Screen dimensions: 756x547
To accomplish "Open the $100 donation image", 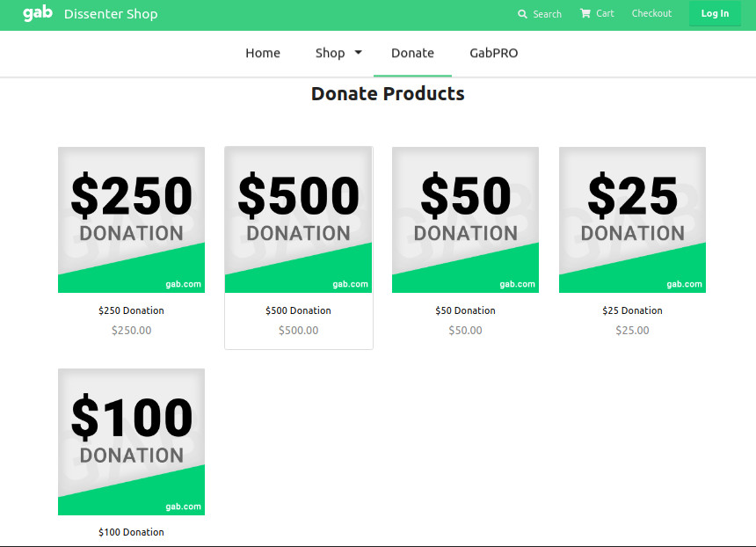I will pos(132,441).
